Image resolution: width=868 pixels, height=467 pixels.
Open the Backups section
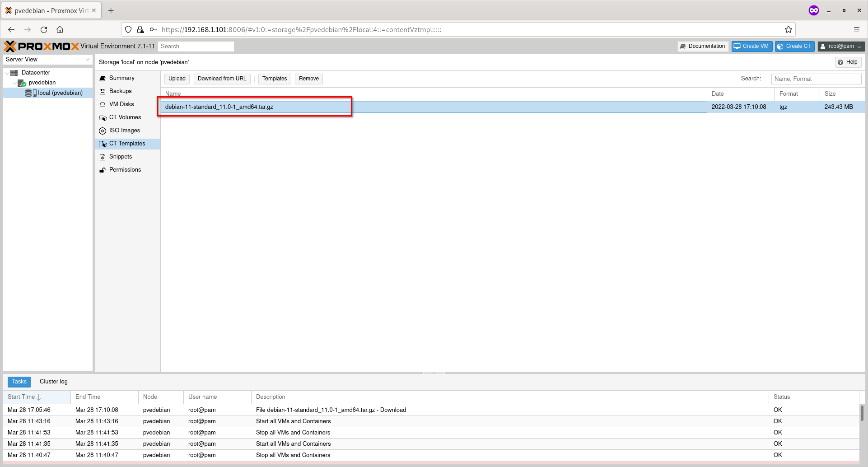click(128, 91)
